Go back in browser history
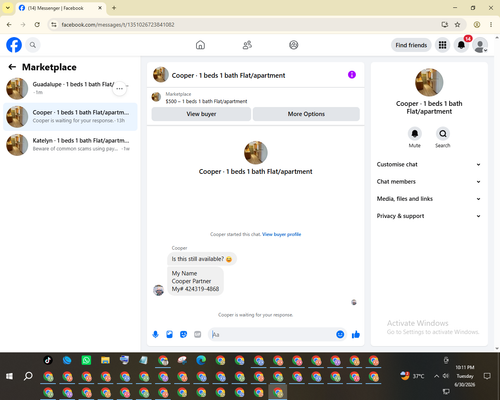Screen dimensions: 500x400 pos(9,25)
